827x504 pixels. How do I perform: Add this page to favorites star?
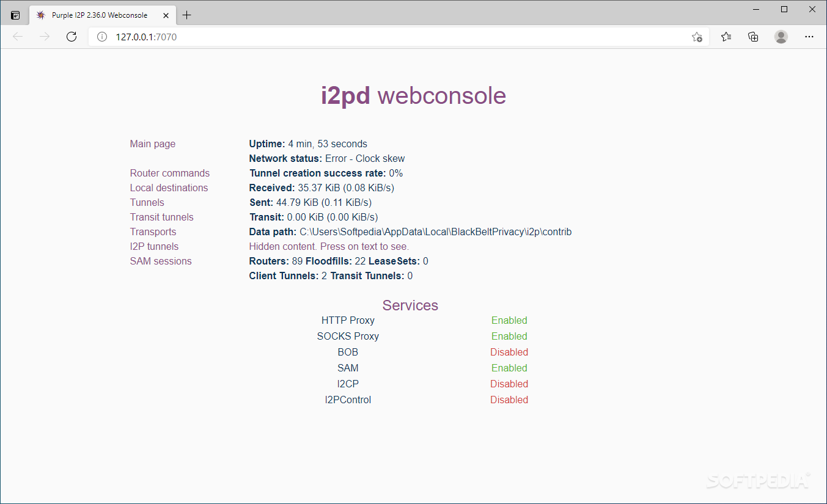tap(697, 37)
